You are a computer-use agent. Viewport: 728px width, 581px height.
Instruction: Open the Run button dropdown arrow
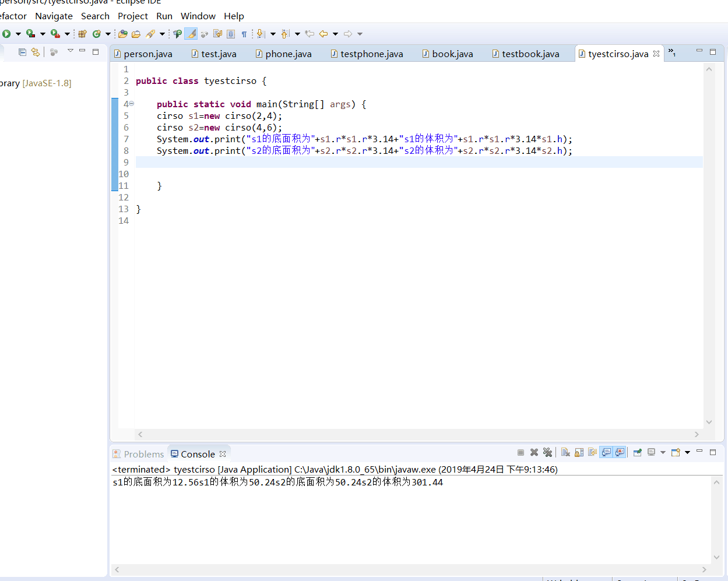tap(18, 34)
